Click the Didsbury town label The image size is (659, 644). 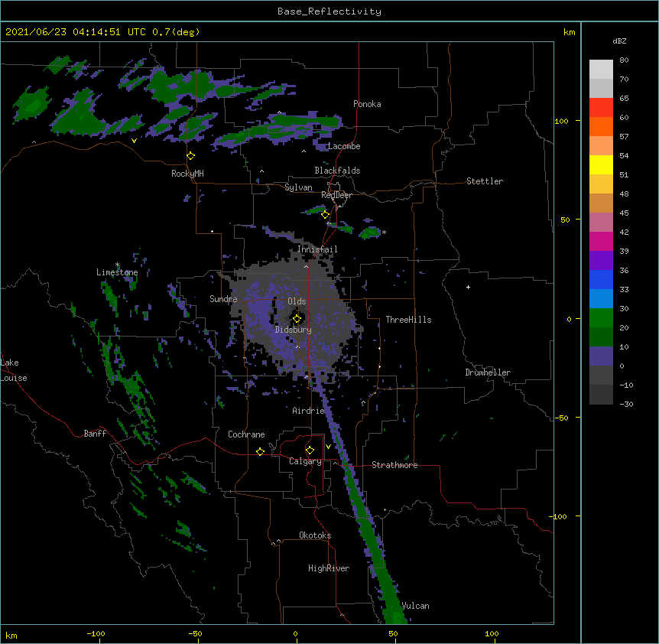[294, 330]
